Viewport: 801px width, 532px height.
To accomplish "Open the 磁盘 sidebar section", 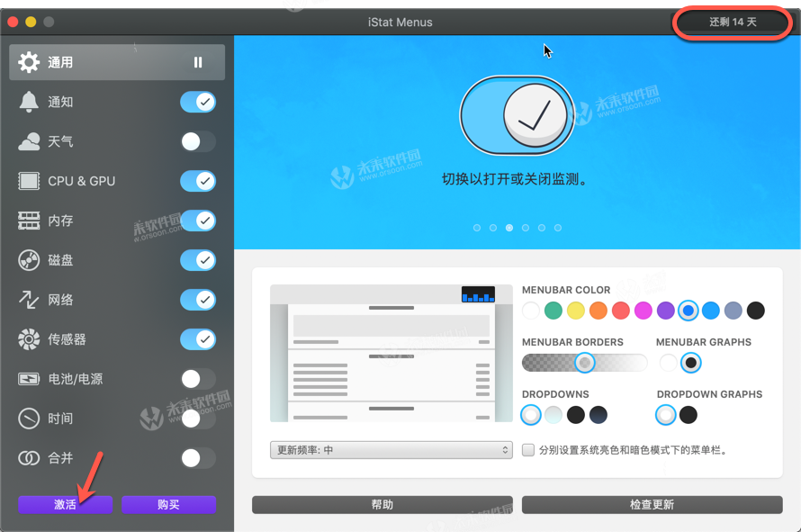I will coord(117,260).
